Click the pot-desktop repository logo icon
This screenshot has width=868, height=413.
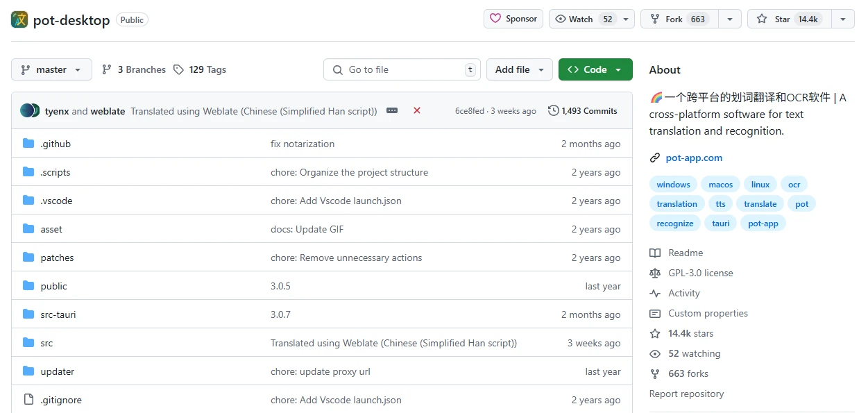19,19
